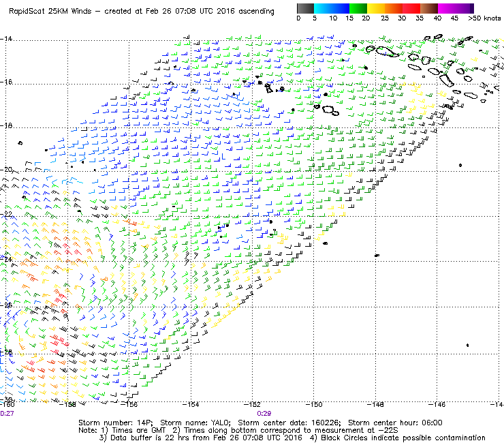
Task: Click the red 30-35 knots legend swatch
Action: (x=411, y=8)
